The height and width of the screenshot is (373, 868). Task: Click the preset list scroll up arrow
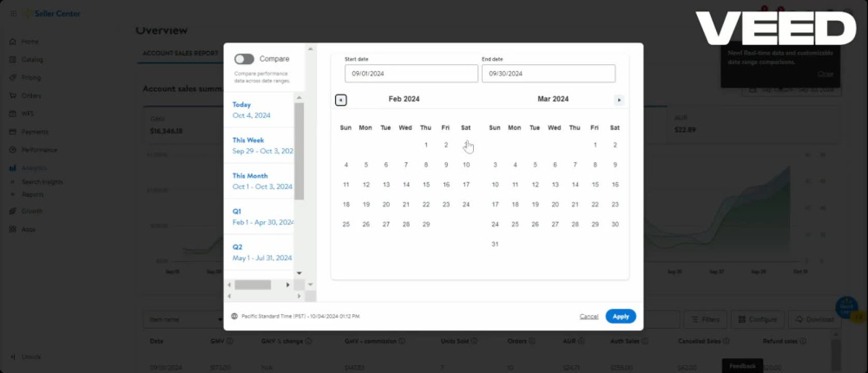click(x=299, y=98)
